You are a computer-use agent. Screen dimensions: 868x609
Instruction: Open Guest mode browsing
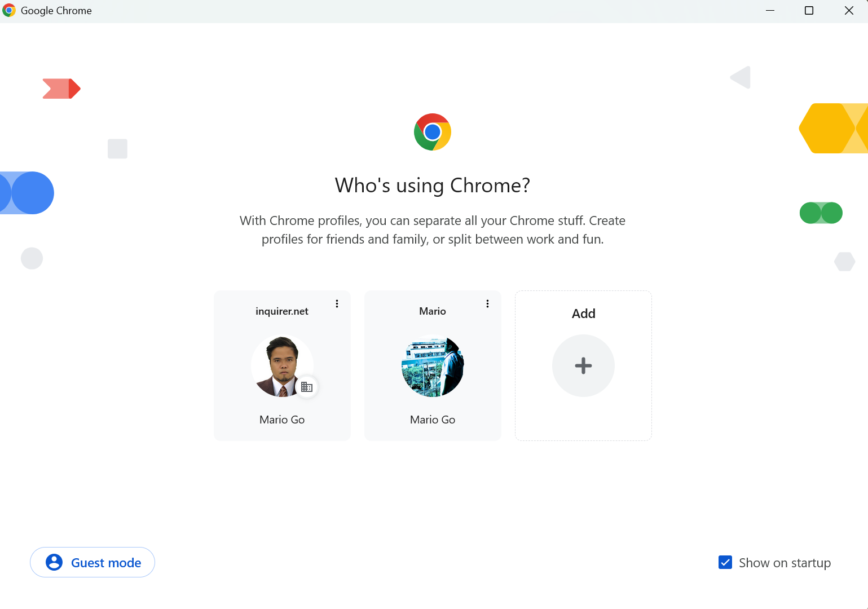click(105, 563)
